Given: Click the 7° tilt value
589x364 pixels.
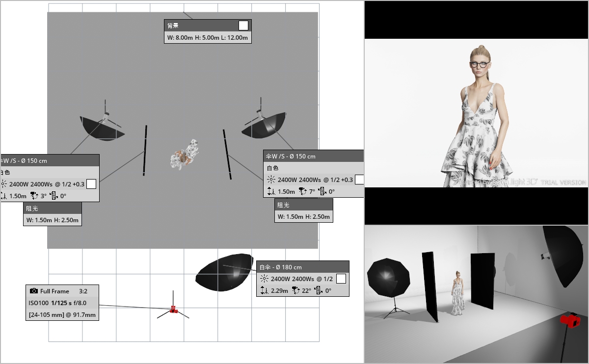Looking at the screenshot, I should point(312,192).
